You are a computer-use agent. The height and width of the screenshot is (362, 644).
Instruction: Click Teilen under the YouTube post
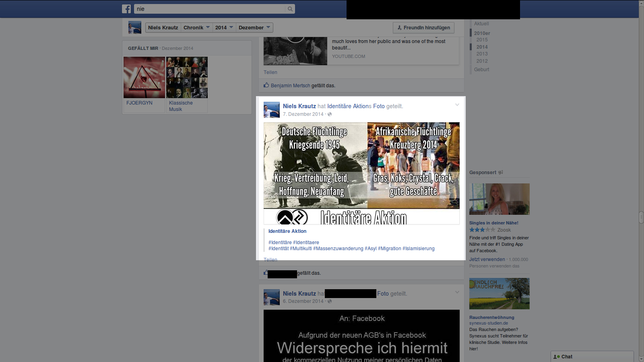pos(270,72)
